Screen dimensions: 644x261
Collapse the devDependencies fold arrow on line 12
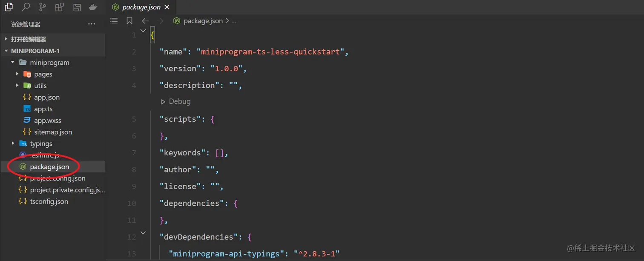point(143,232)
